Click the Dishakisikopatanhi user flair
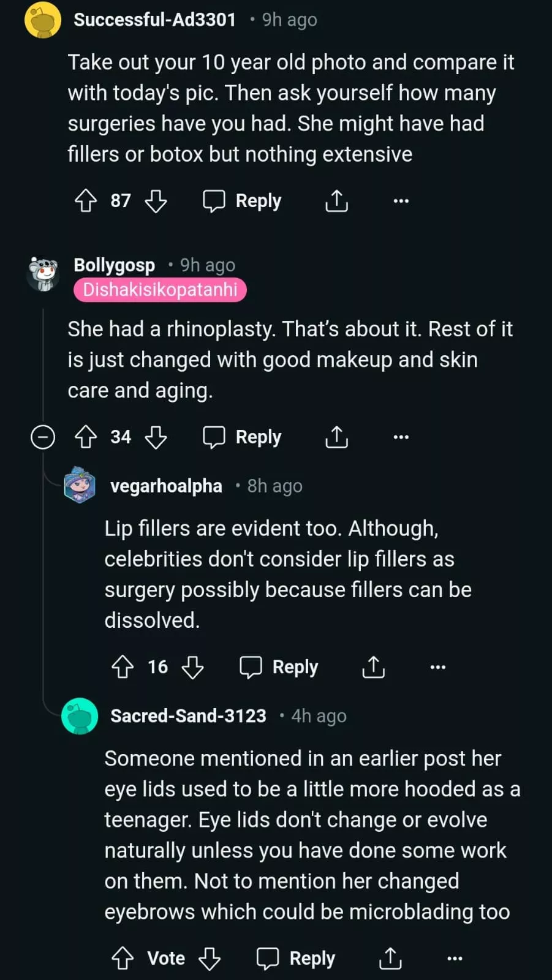The width and height of the screenshot is (552, 980). pos(160,290)
